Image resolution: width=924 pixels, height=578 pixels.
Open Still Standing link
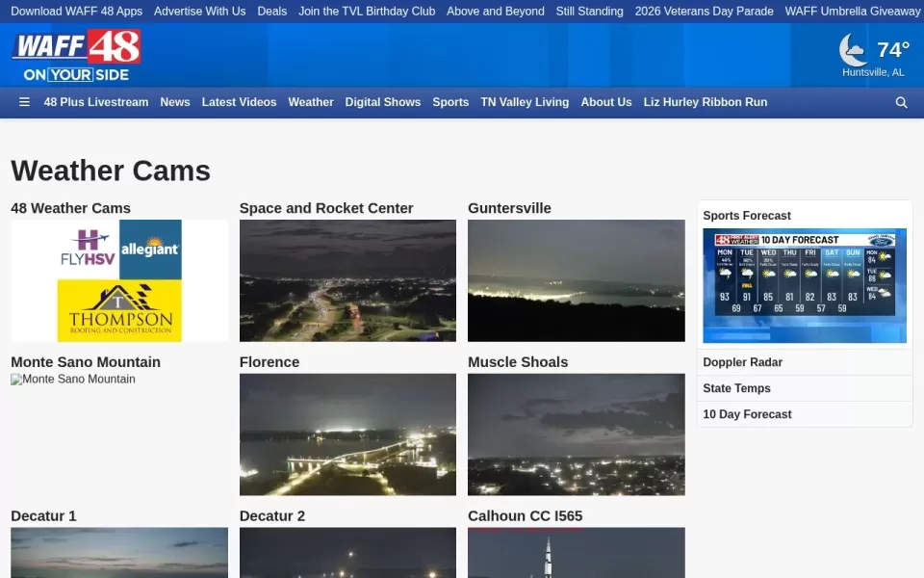(589, 12)
